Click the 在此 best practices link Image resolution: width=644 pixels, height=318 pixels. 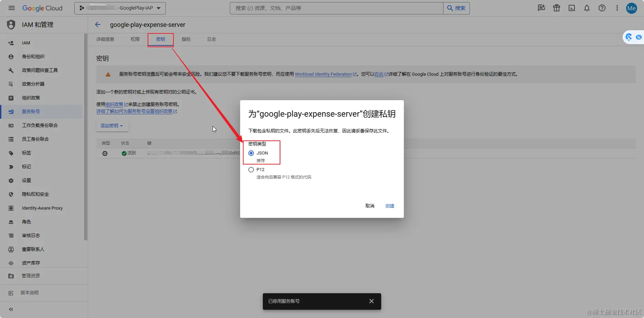pos(381,74)
